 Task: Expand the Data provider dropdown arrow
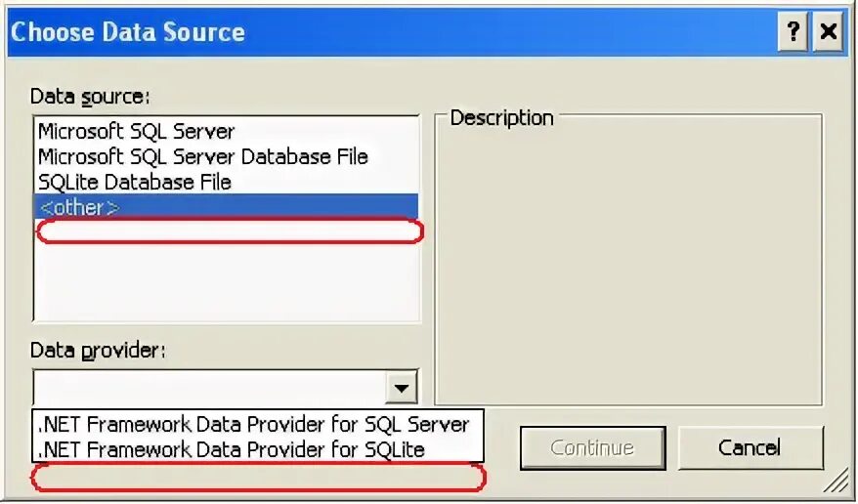click(x=401, y=388)
